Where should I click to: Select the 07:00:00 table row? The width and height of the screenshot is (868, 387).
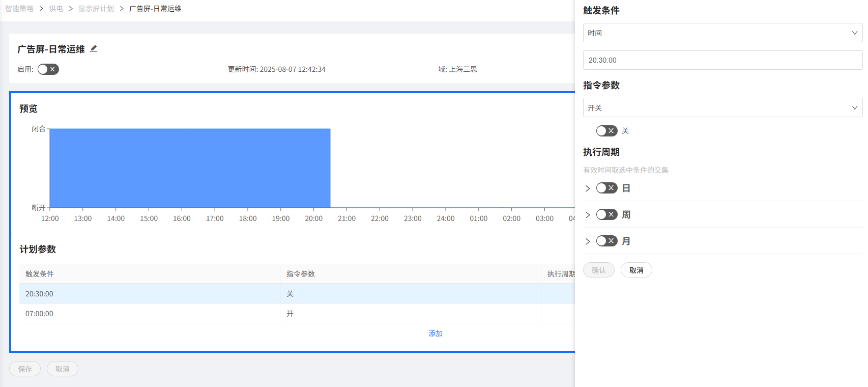(297, 314)
